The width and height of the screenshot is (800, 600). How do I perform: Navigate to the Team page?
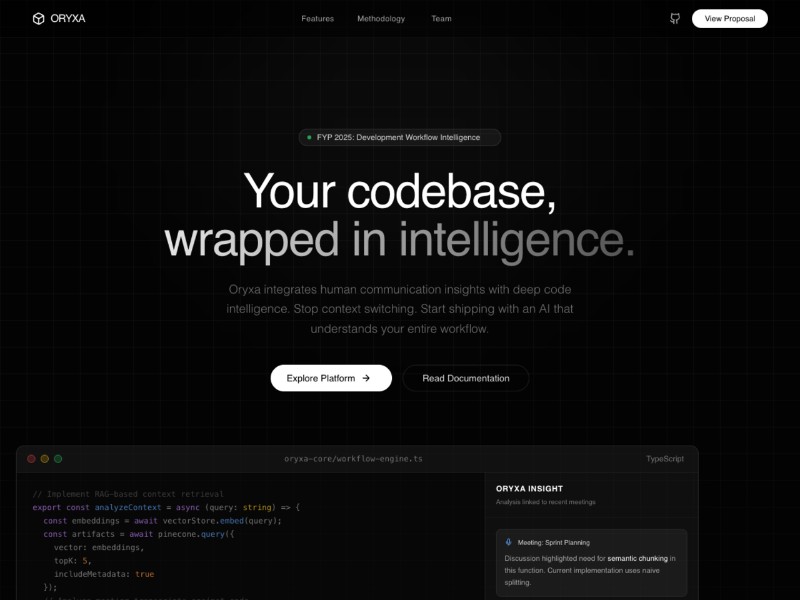click(441, 18)
